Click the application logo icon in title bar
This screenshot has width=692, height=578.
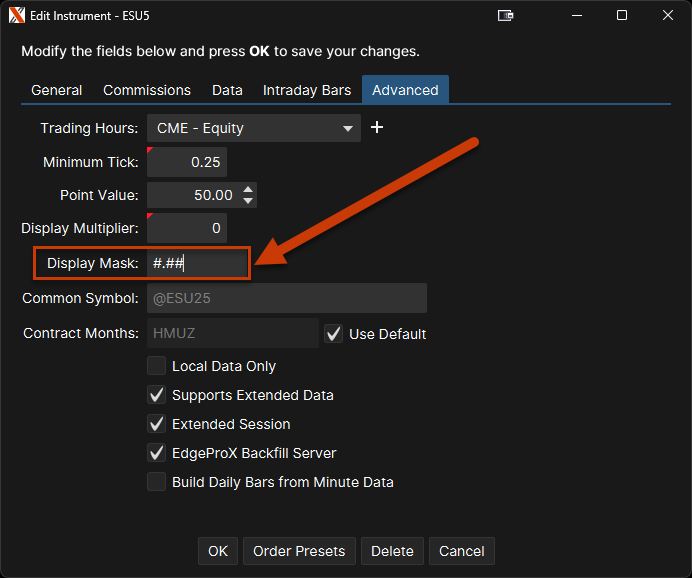[x=16, y=16]
